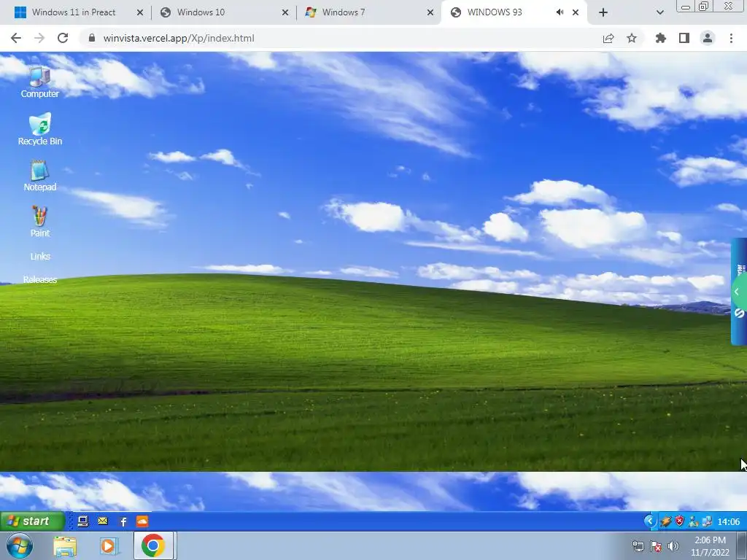Open Chrome extensions puzzle icon
This screenshot has height=560, width=747.
point(661,38)
